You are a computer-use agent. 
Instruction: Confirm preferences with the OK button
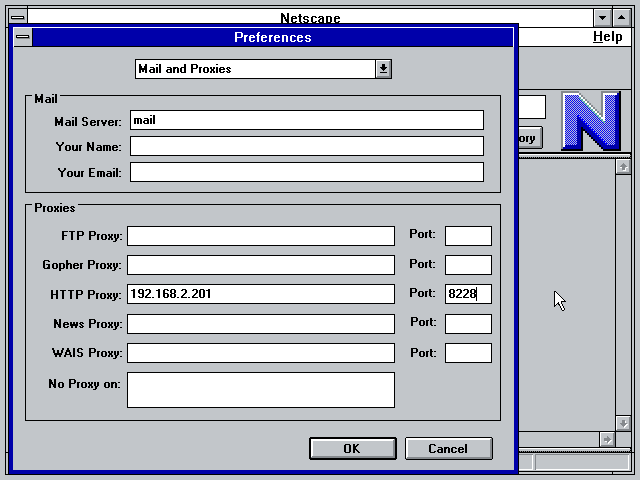tap(353, 449)
